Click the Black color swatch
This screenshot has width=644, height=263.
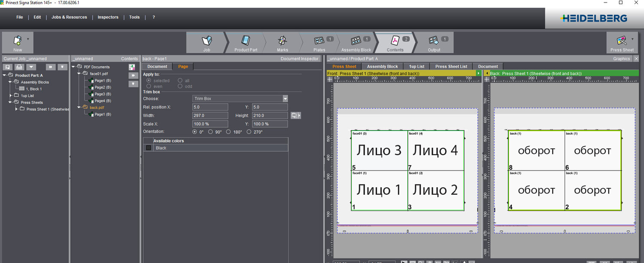click(x=149, y=148)
